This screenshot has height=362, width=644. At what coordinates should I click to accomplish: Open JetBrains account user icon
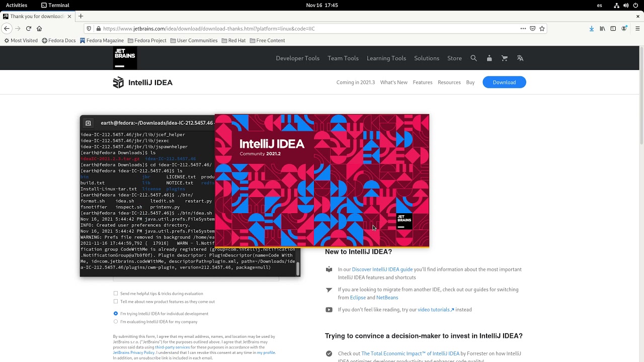click(x=489, y=58)
